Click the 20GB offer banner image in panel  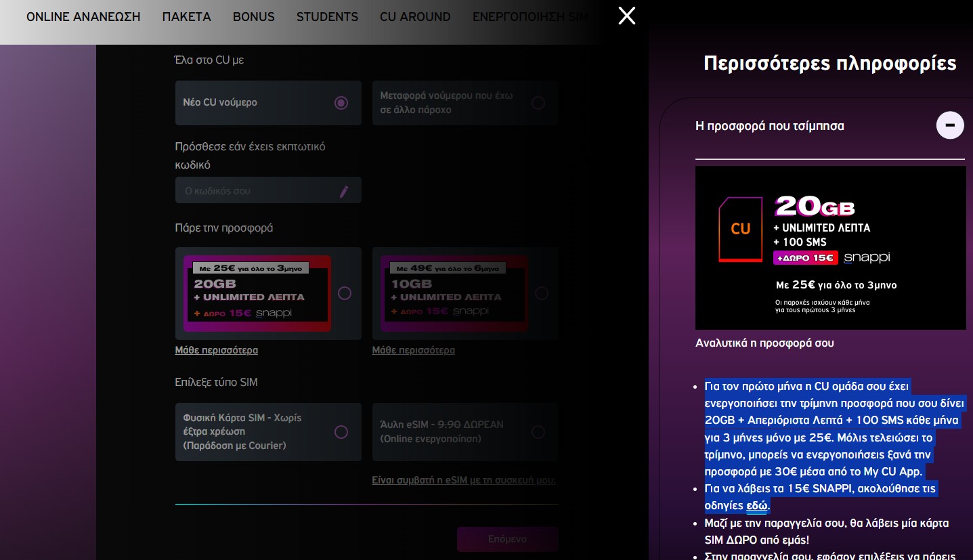click(830, 248)
